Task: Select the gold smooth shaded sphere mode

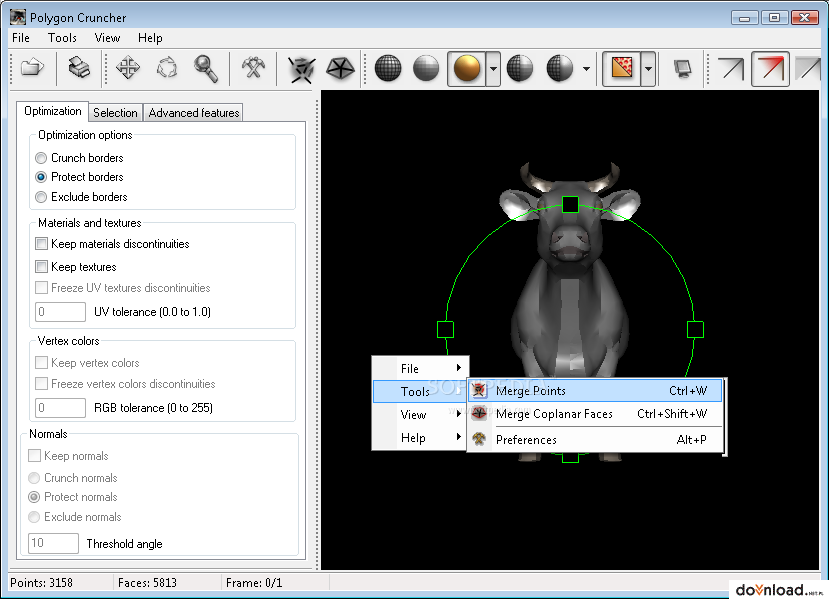Action: [x=467, y=68]
